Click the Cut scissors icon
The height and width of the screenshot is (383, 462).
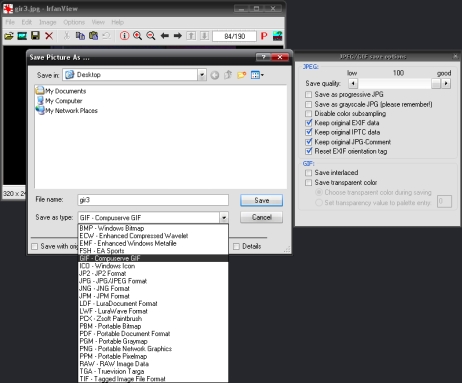[67, 36]
